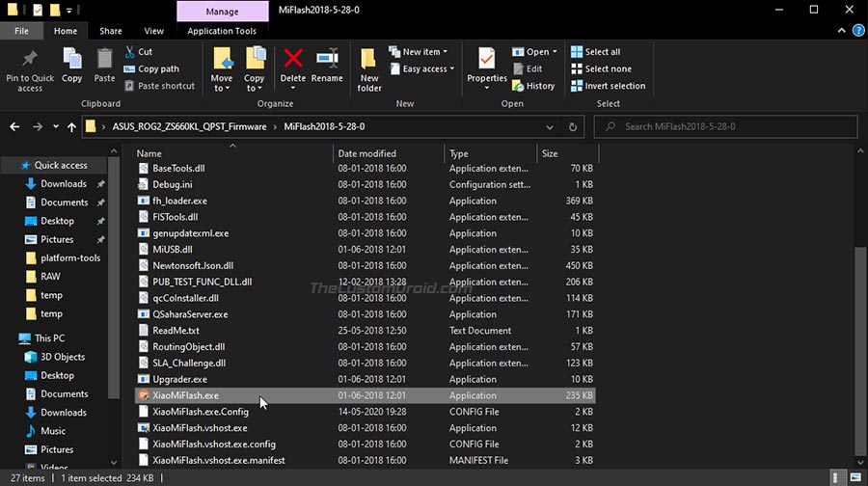This screenshot has width=868, height=486.
Task: Open RAW folder in sidebar
Action: tap(43, 276)
